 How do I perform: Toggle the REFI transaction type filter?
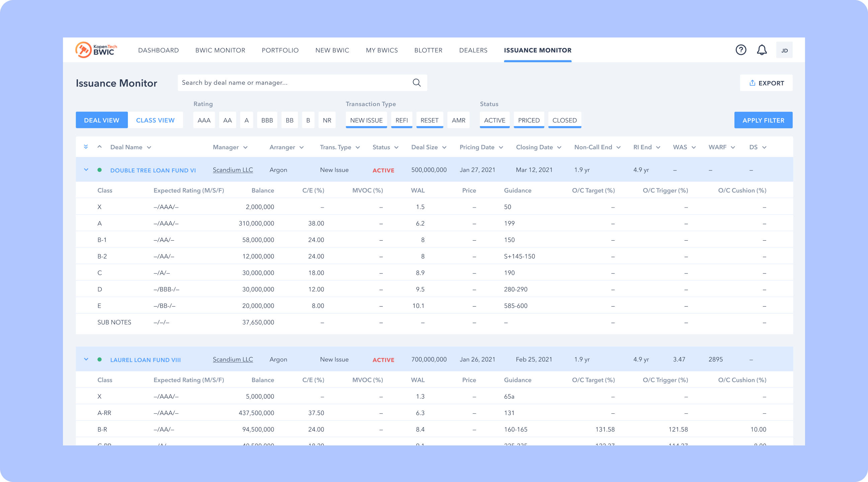click(401, 120)
